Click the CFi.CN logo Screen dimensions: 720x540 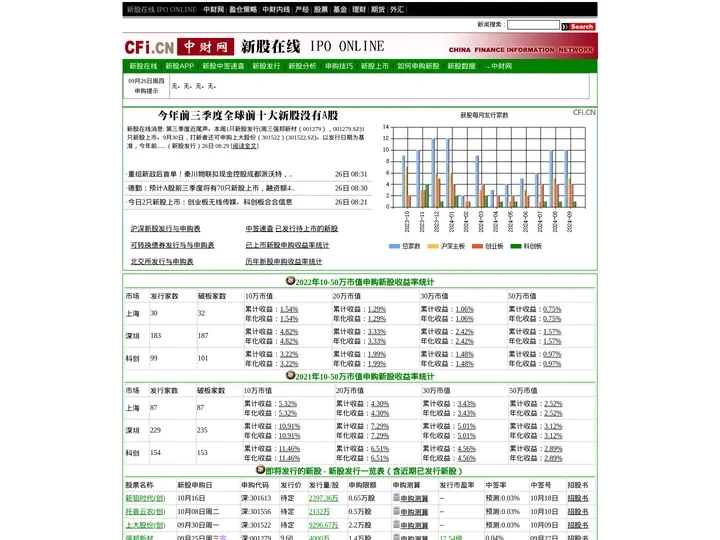coord(149,47)
